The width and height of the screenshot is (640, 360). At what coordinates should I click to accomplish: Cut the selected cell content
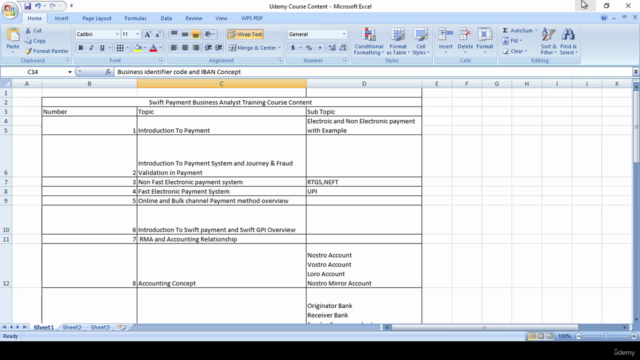pyautogui.click(x=33, y=31)
